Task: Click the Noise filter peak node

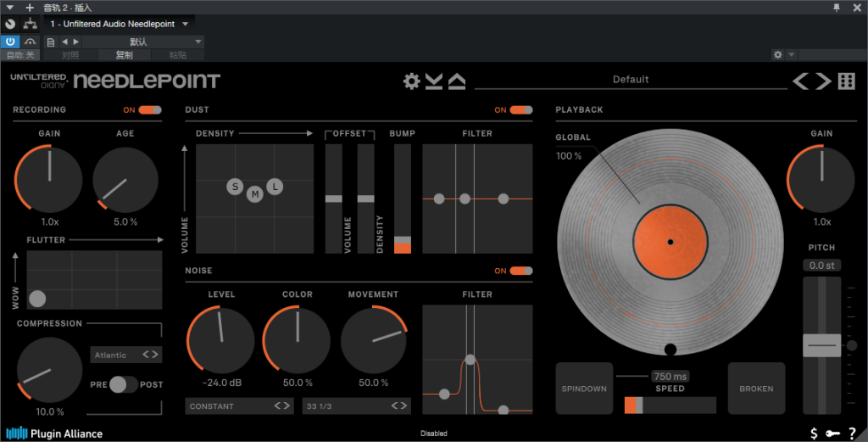Action: (470, 360)
